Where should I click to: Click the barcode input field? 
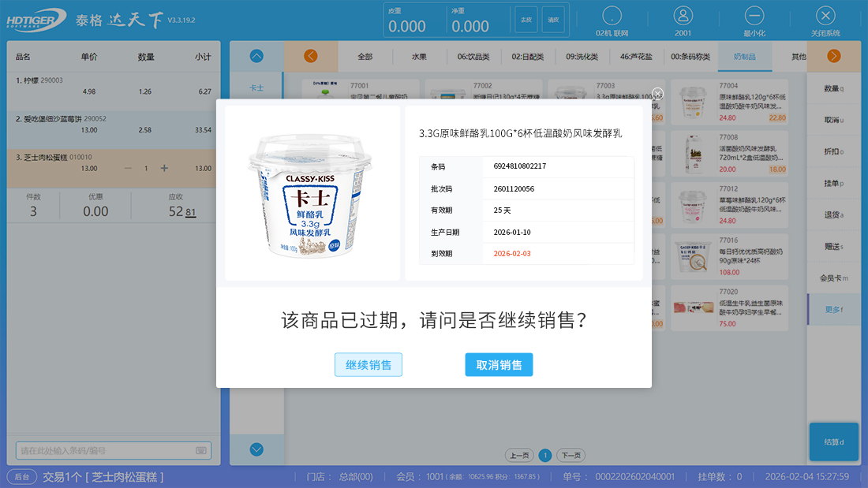pyautogui.click(x=105, y=451)
